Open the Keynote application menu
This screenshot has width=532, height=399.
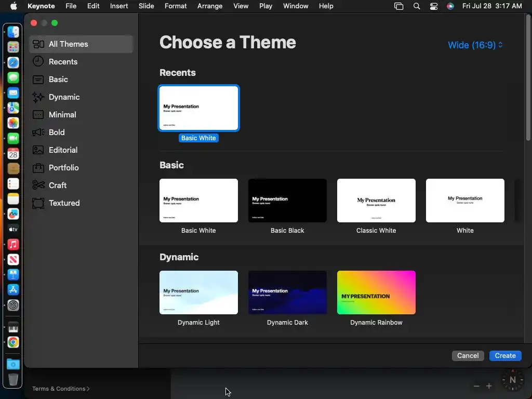point(41,6)
